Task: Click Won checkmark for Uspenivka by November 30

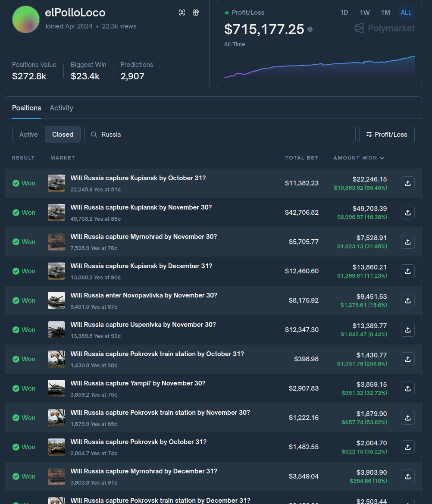Action: click(x=16, y=330)
